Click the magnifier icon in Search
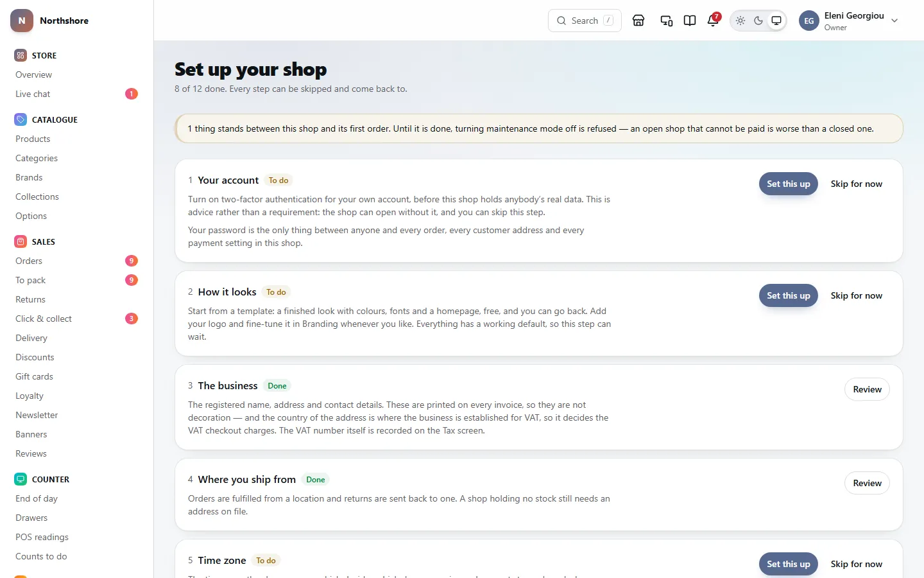 point(561,21)
